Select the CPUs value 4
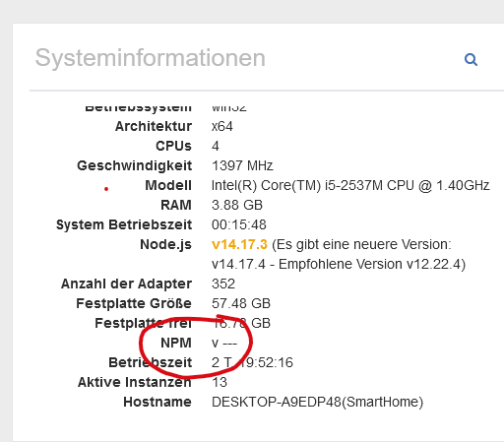The height and width of the screenshot is (442, 504). coord(216,146)
